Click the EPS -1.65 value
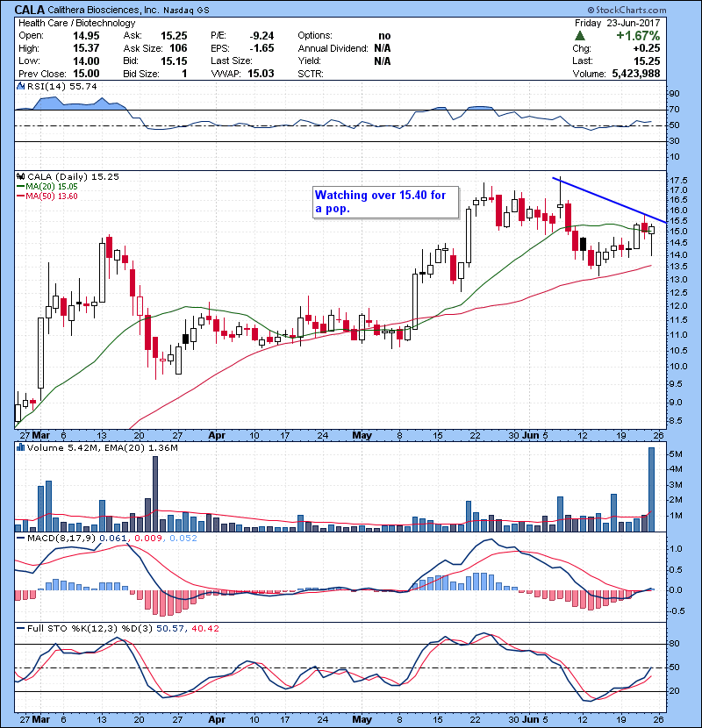 click(261, 48)
